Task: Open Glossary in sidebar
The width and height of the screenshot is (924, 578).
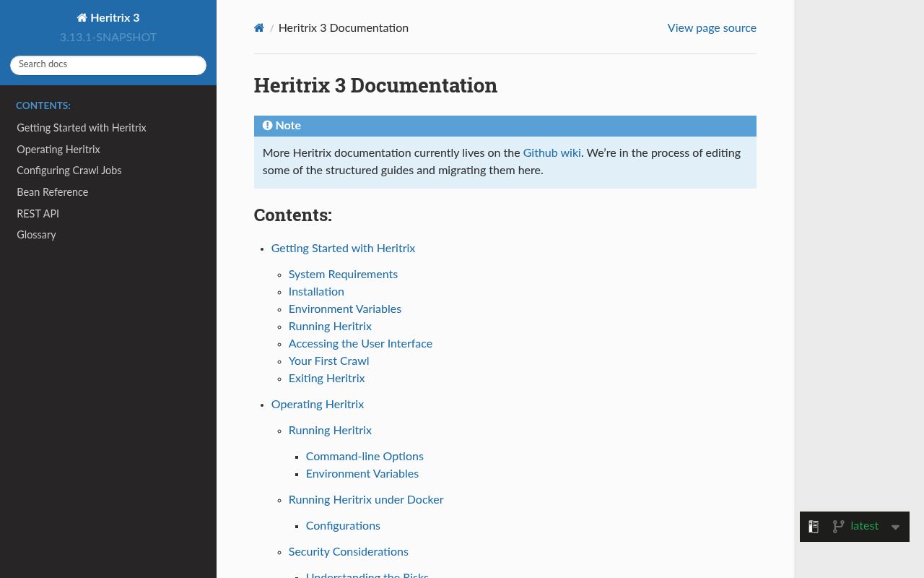Action: (36, 235)
